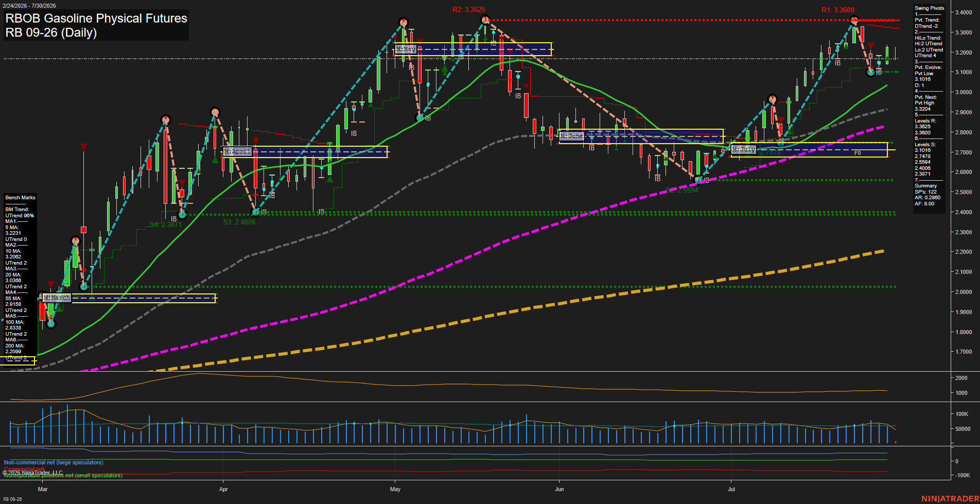The height and width of the screenshot is (504, 980).
Task: Click the F0 label in the July box
Action: tap(857, 153)
